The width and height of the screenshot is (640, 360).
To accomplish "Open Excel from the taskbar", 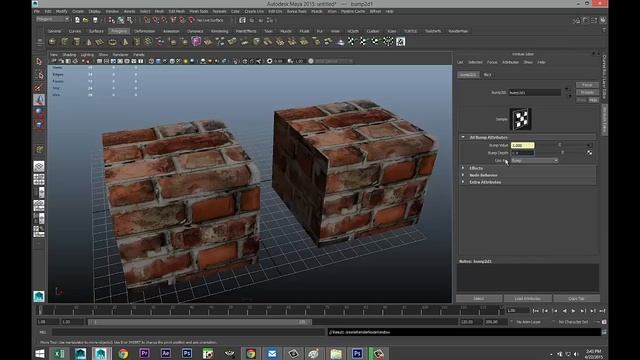I will [59, 353].
